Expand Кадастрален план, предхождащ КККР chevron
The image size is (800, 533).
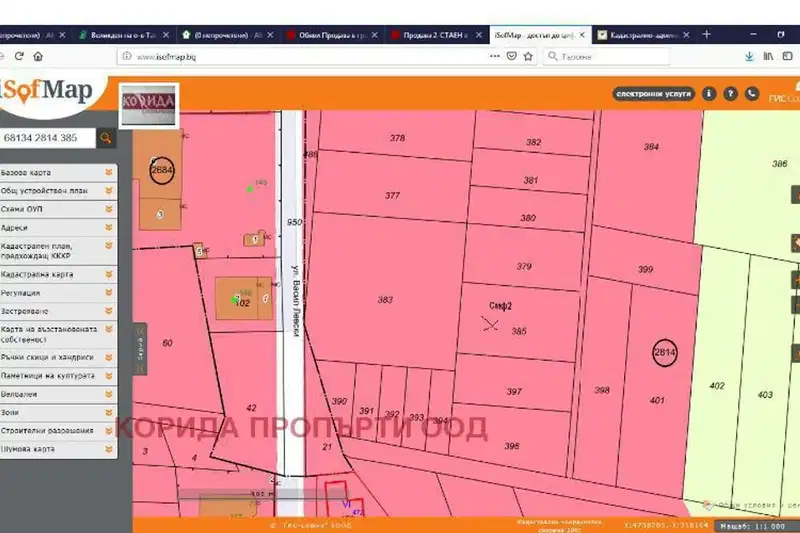[x=109, y=246]
